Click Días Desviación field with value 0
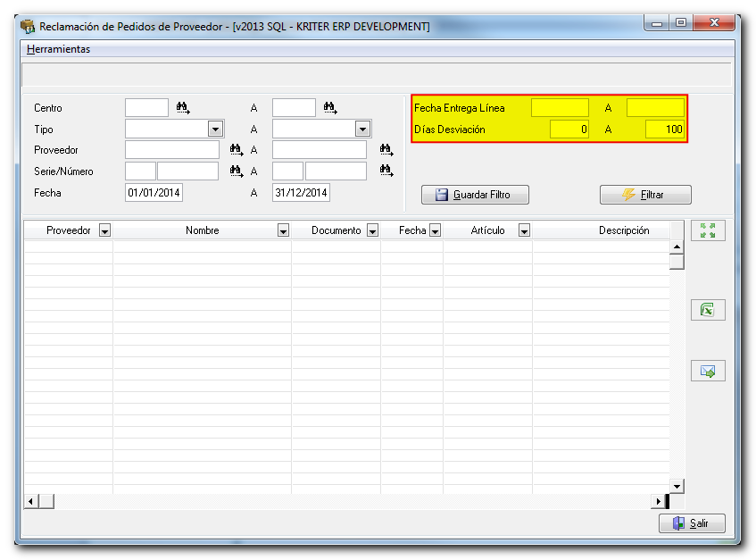The height and width of the screenshot is (560, 756). 569,130
